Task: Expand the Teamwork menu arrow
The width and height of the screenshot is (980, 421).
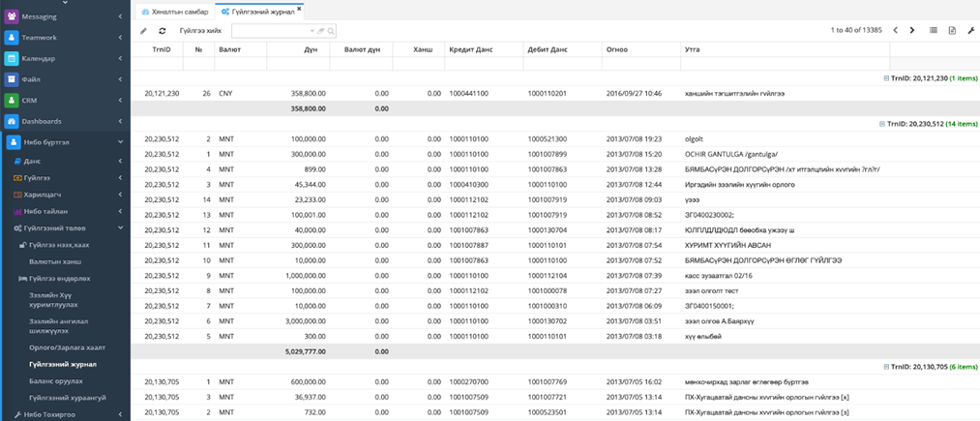Action: 120,38
